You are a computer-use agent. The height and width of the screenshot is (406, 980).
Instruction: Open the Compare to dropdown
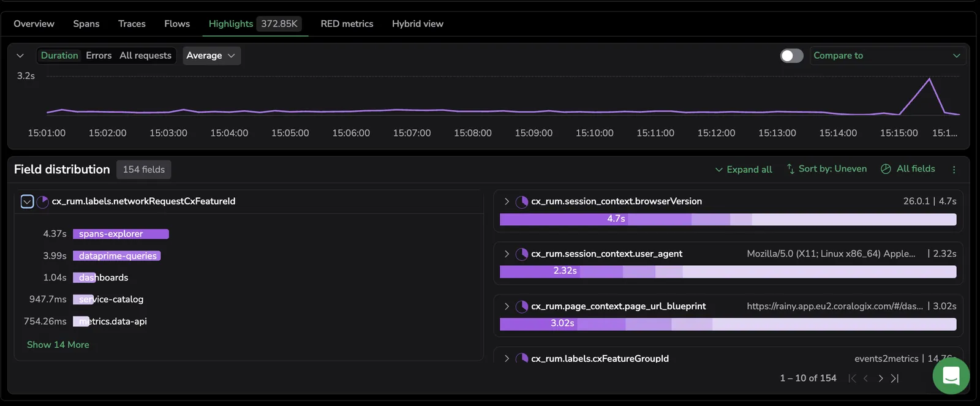tap(888, 56)
